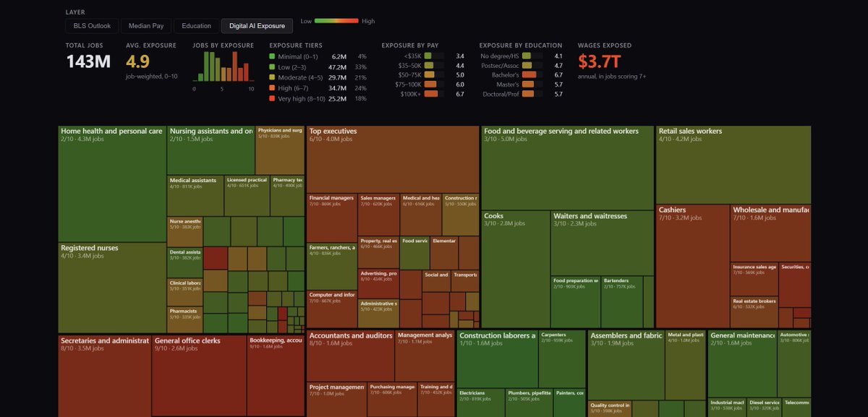Click the Doctoral/Prof education row
868x417 pixels.
click(x=521, y=94)
